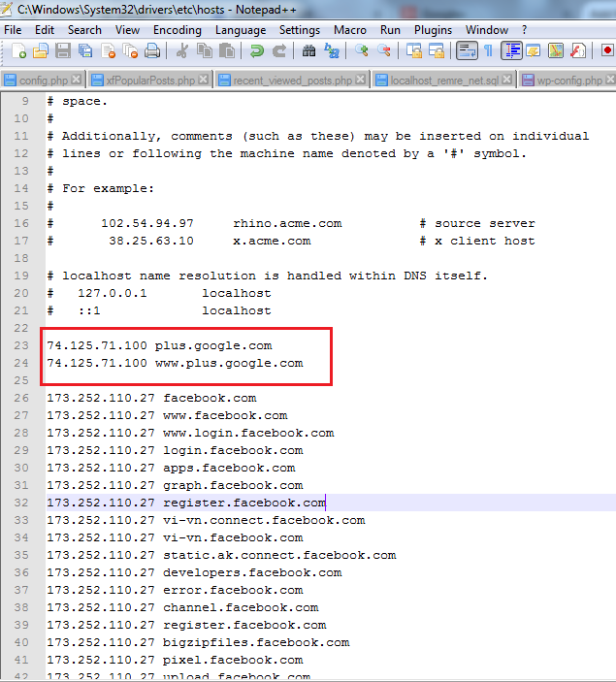This screenshot has height=682, width=616.
Task: Toggle Show Indent Guide button
Action: click(x=511, y=50)
